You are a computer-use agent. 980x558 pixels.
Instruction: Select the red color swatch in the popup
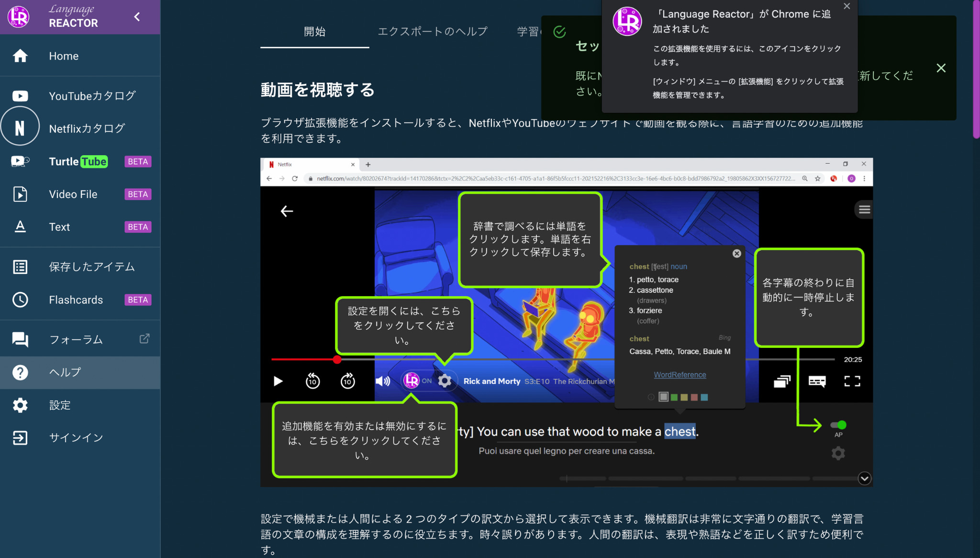(694, 397)
